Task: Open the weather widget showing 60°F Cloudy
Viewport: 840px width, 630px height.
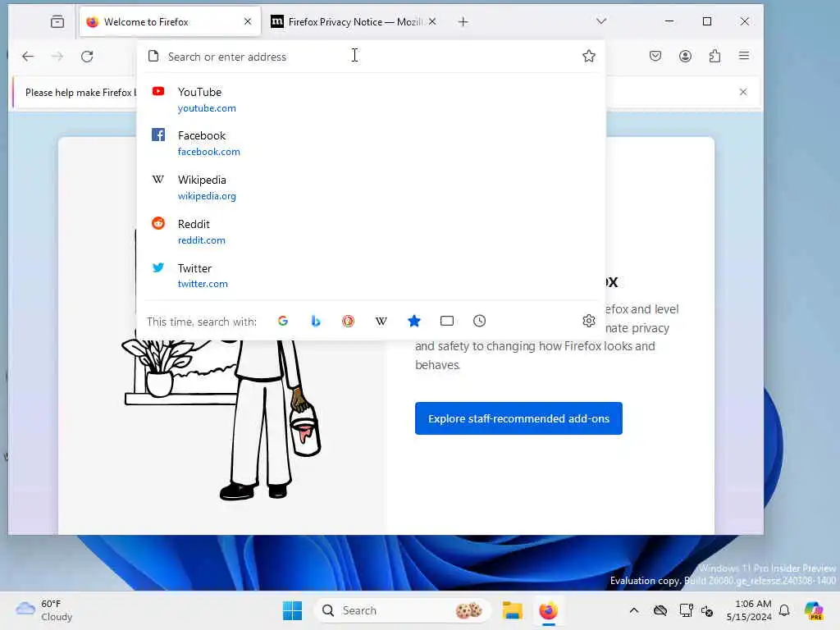Action: click(44, 610)
